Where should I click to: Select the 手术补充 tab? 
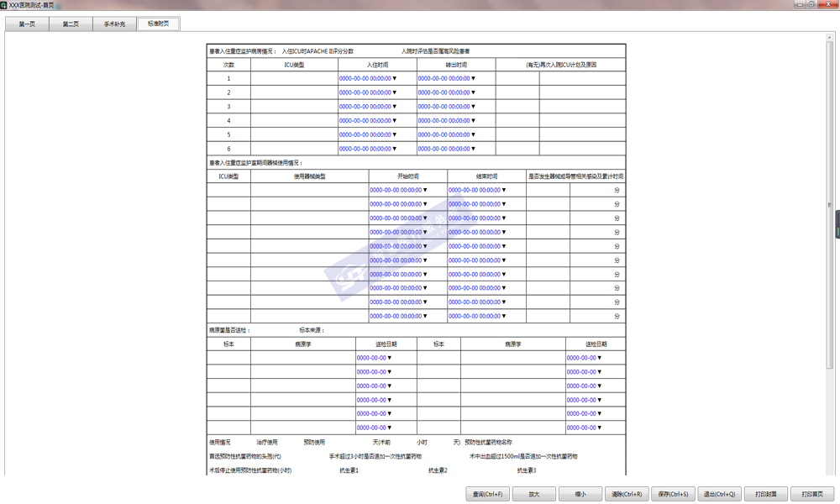pyautogui.click(x=114, y=24)
